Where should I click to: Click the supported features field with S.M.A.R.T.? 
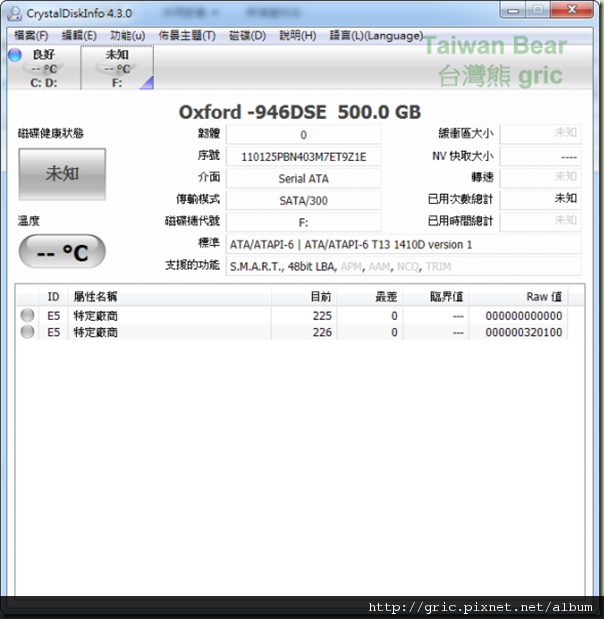click(403, 266)
